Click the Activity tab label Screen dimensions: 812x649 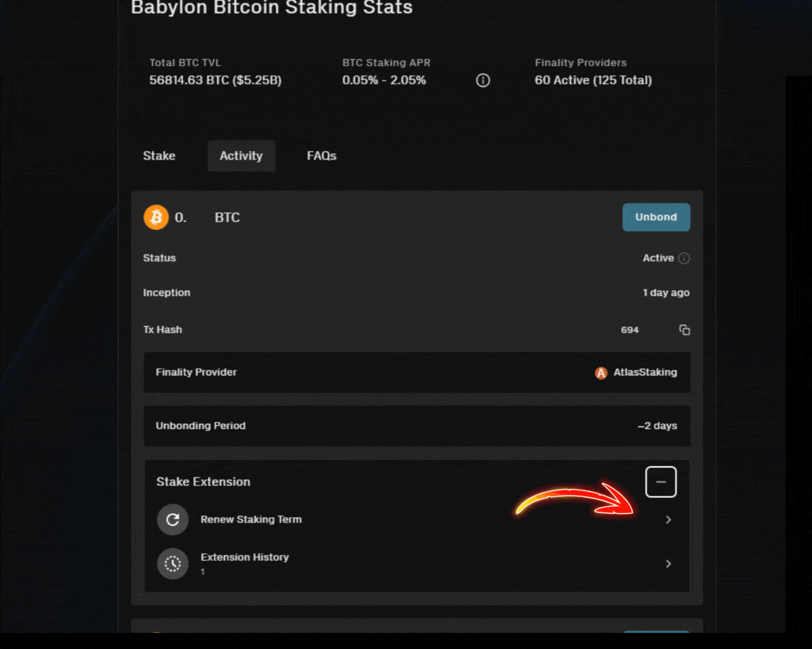click(x=241, y=156)
